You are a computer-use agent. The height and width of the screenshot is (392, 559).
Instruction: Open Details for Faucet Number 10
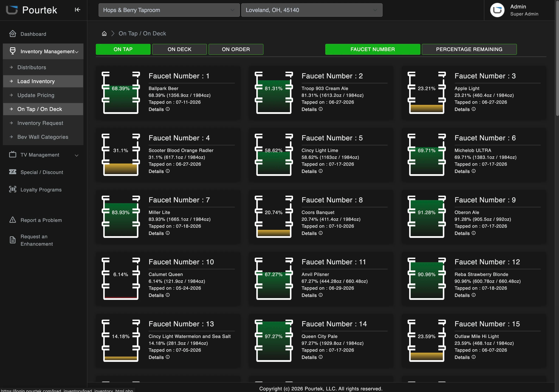tap(159, 295)
